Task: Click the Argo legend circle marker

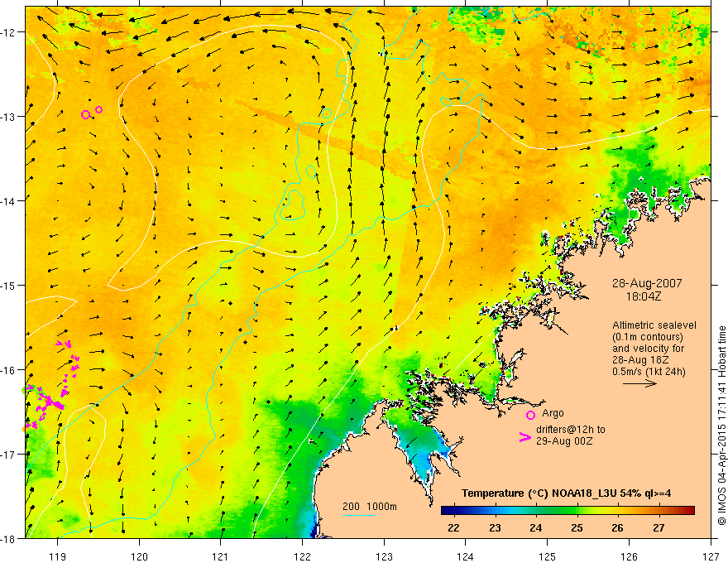Action: (x=530, y=415)
